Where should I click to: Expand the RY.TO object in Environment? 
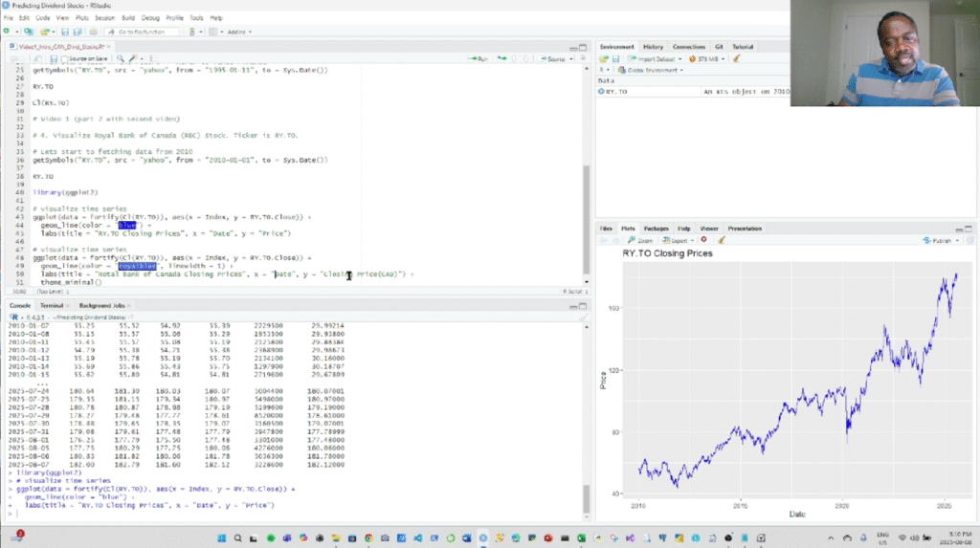603,92
